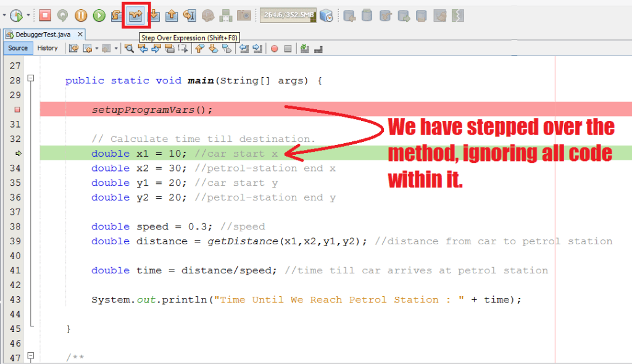The image size is (632, 364).
Task: Switch to the History view
Action: click(48, 48)
